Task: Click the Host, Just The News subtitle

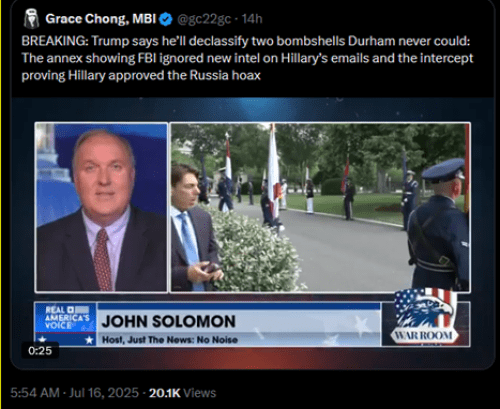Action: [x=170, y=340]
